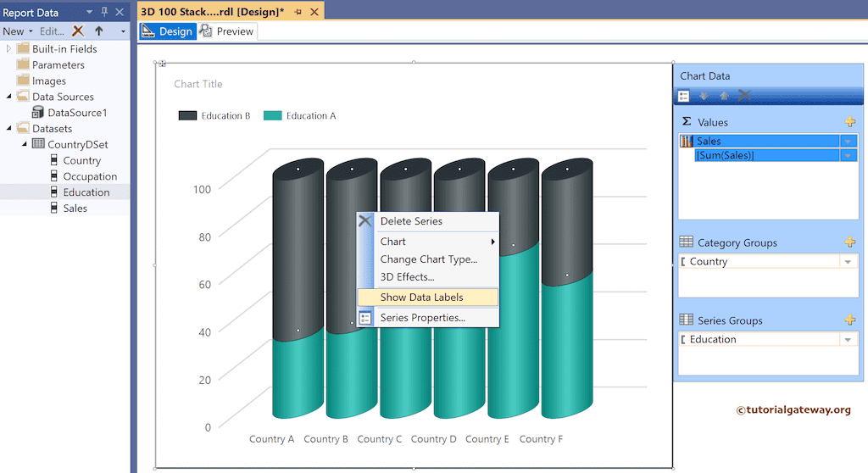Select the Education field

(x=86, y=192)
